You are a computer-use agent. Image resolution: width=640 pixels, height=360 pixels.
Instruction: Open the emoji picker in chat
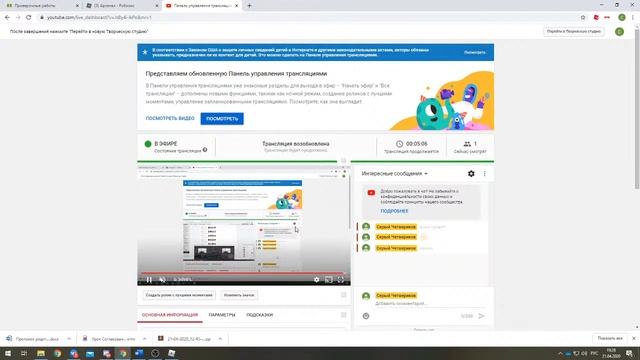[366, 316]
